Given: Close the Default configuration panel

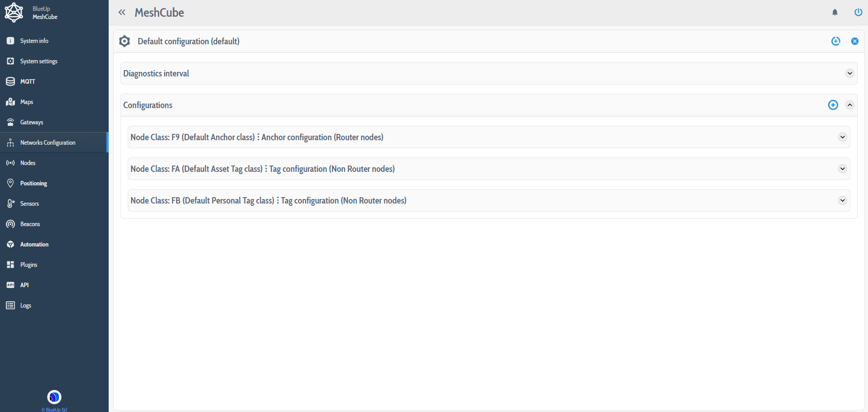Looking at the screenshot, I should pyautogui.click(x=855, y=41).
